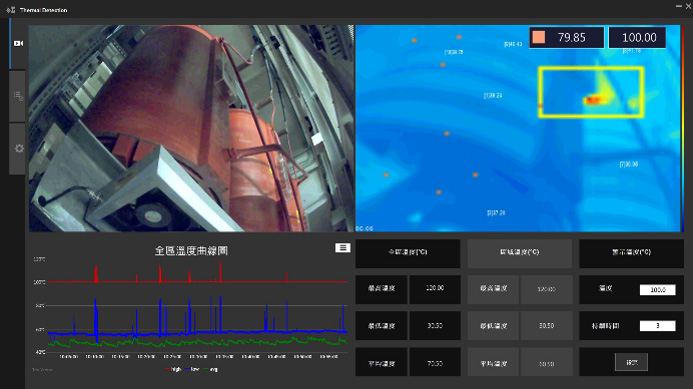Screen dimensions: 693x389
Task: Click the duration field showing 3
Action: click(658, 326)
